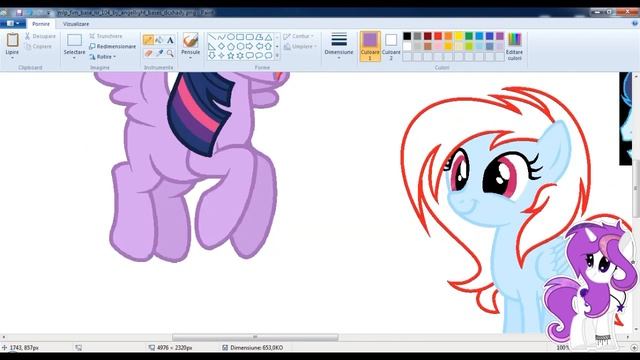
Task: Activate Culoare 2 background color
Action: pyautogui.click(x=391, y=46)
